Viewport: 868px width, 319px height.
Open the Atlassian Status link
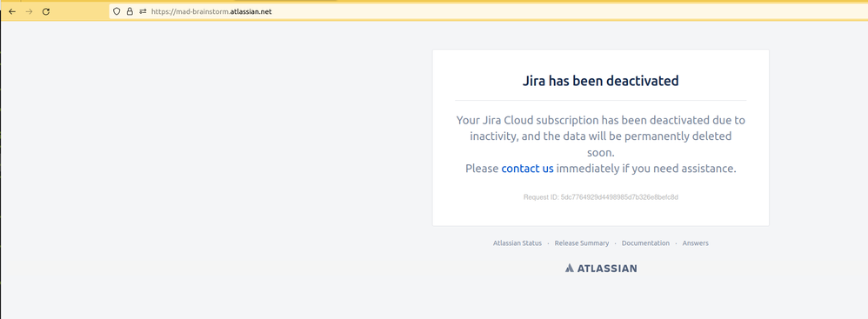tap(517, 243)
